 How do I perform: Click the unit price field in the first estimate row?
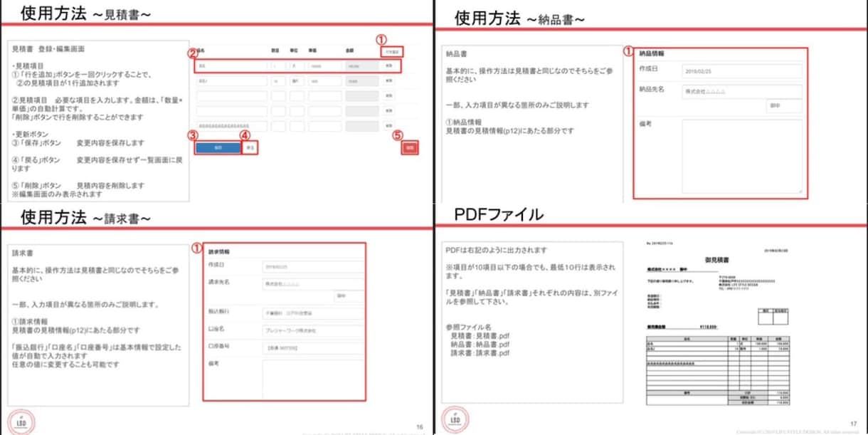pos(324,66)
